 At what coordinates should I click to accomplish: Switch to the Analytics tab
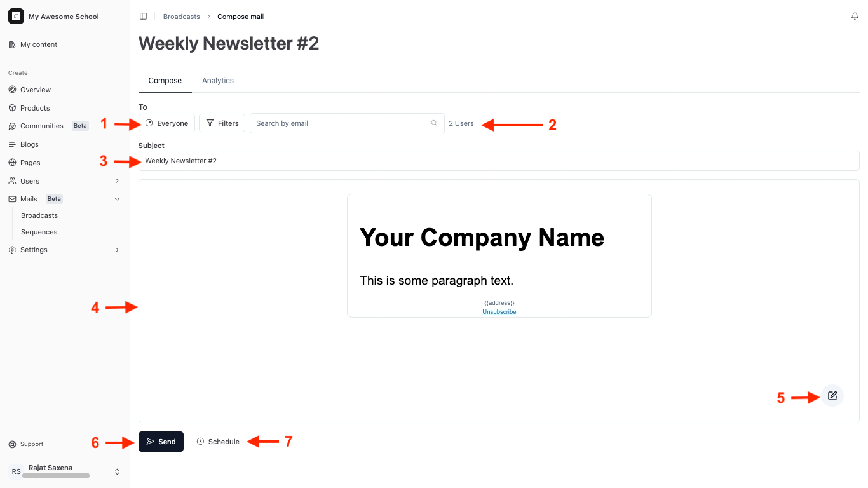tap(218, 81)
